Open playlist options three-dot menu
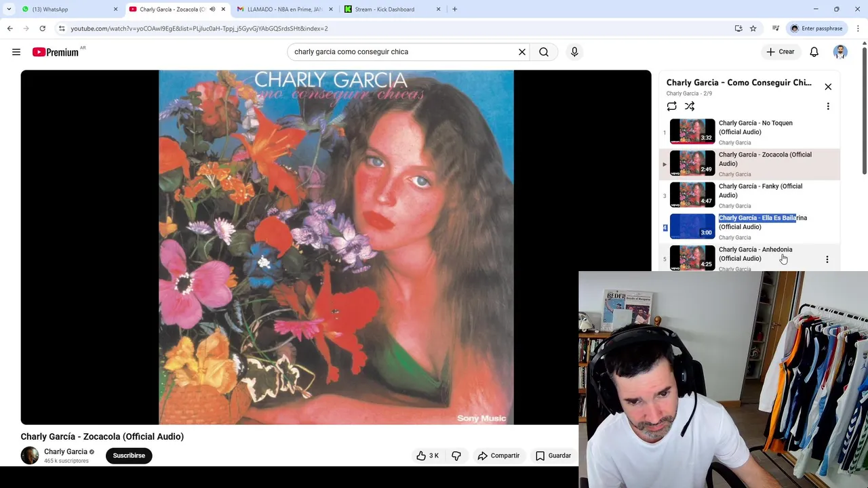The height and width of the screenshot is (488, 868). pos(828,106)
